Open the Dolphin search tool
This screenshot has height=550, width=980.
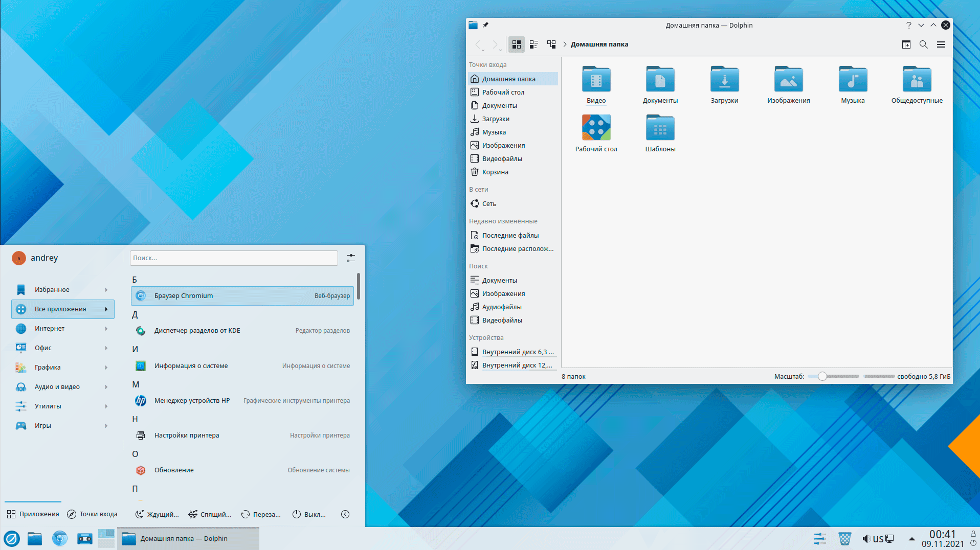click(x=923, y=44)
